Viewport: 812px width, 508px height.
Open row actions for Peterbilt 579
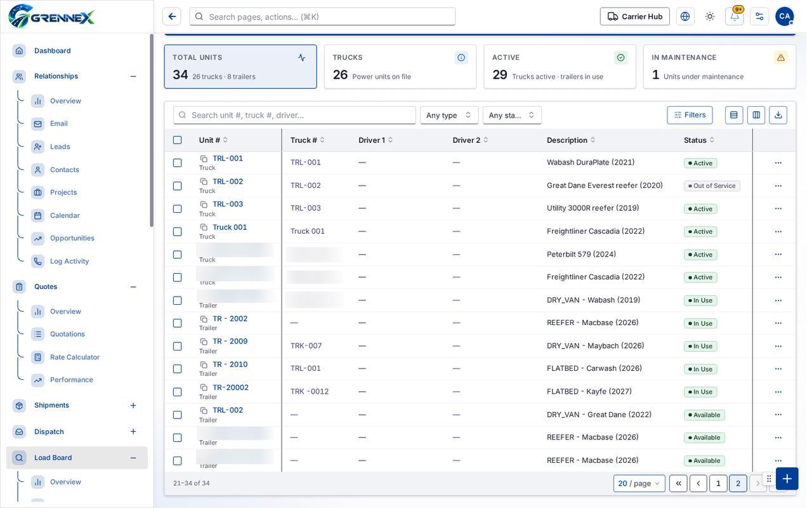point(778,255)
